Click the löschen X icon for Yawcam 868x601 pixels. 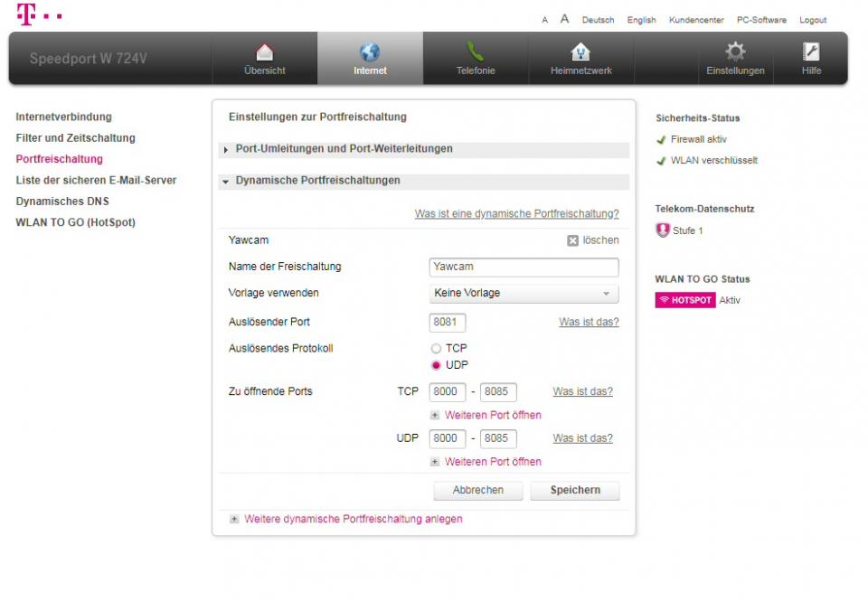tap(572, 241)
